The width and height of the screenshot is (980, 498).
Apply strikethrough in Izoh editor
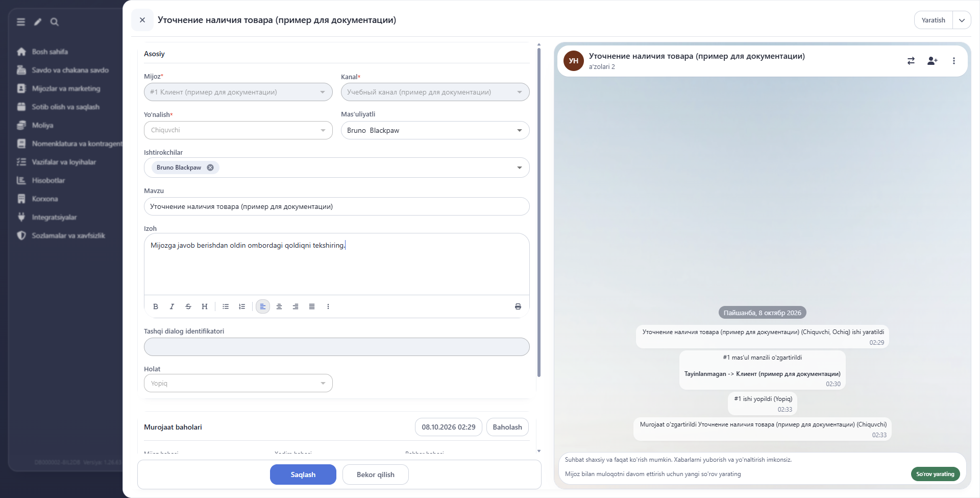click(188, 306)
